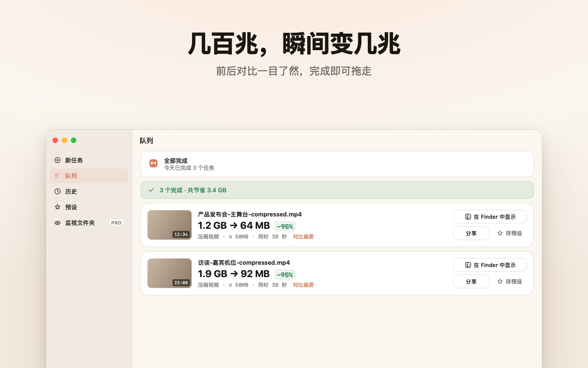Show 产品发布会 file with 在 Finder 中显示
The width and height of the screenshot is (588, 368).
pyautogui.click(x=490, y=217)
